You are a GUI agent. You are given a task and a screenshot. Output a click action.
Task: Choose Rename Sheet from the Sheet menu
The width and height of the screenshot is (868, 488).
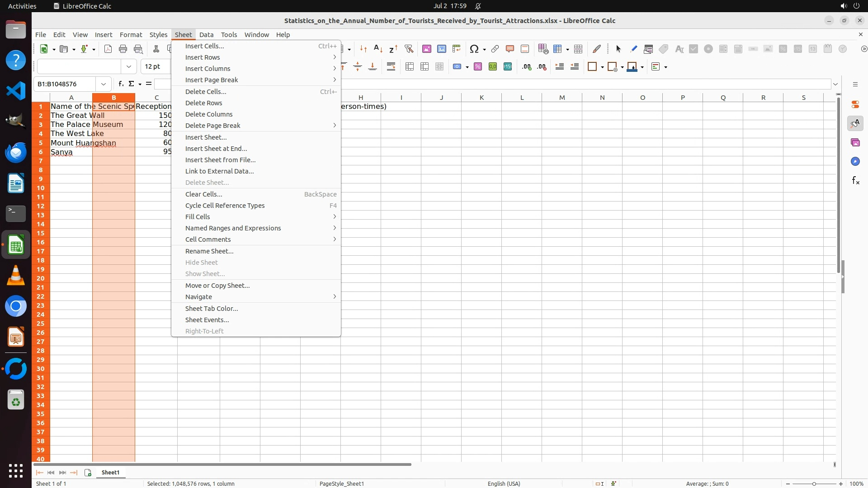(x=209, y=251)
